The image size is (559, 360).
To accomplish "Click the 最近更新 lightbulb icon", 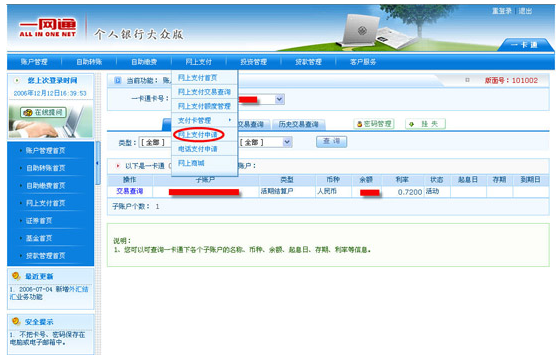I will 16,276.
